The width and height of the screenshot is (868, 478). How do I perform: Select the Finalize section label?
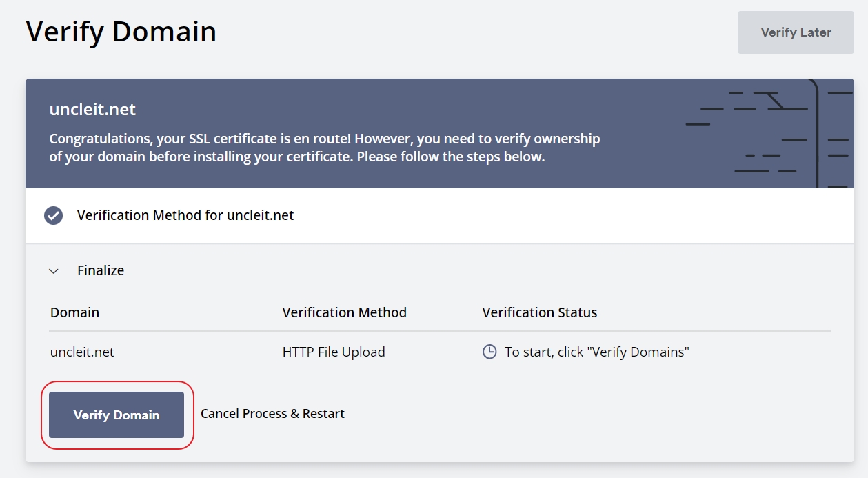click(x=101, y=271)
